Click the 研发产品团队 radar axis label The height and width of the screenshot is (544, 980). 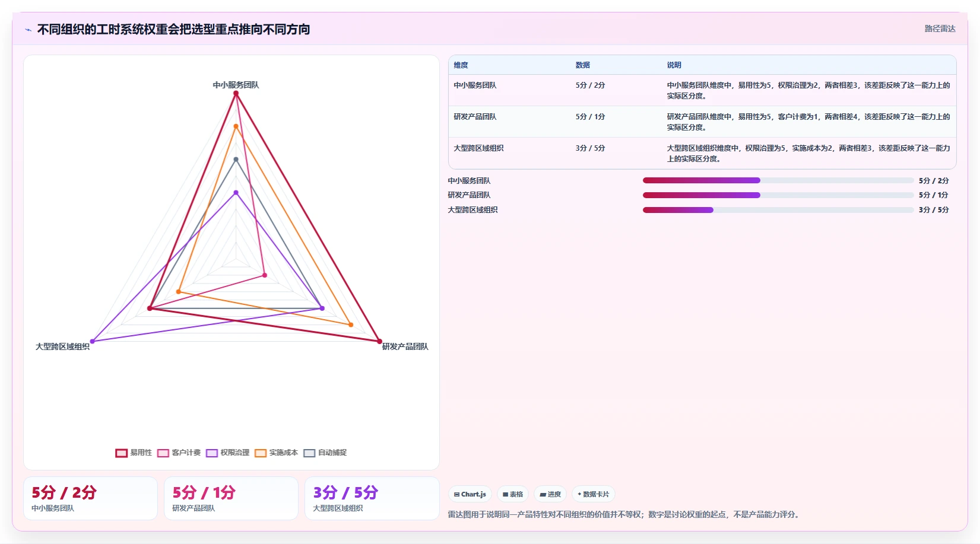(405, 346)
